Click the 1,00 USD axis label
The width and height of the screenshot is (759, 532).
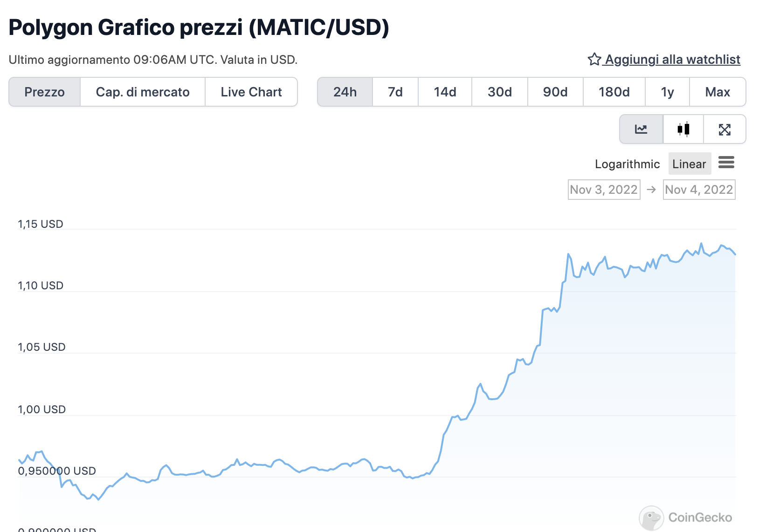(41, 409)
